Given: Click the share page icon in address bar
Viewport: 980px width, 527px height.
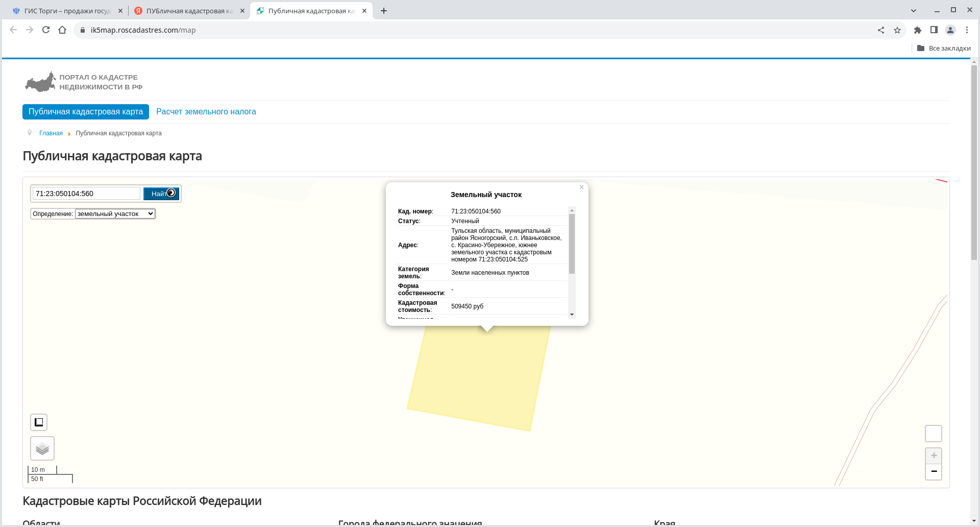Looking at the screenshot, I should point(881,30).
